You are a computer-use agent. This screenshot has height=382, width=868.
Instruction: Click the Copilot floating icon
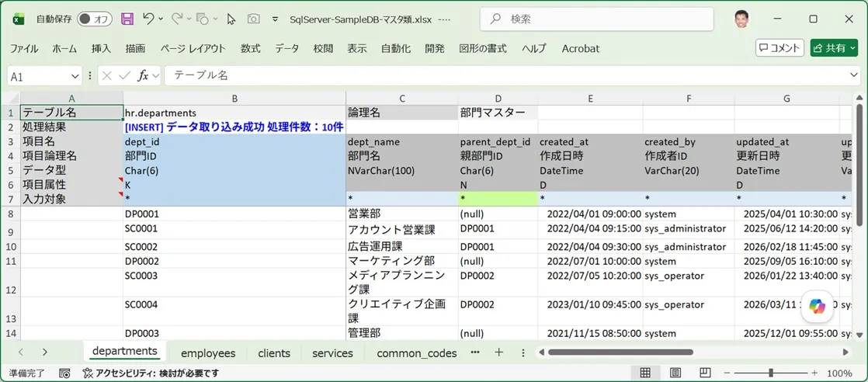[817, 306]
